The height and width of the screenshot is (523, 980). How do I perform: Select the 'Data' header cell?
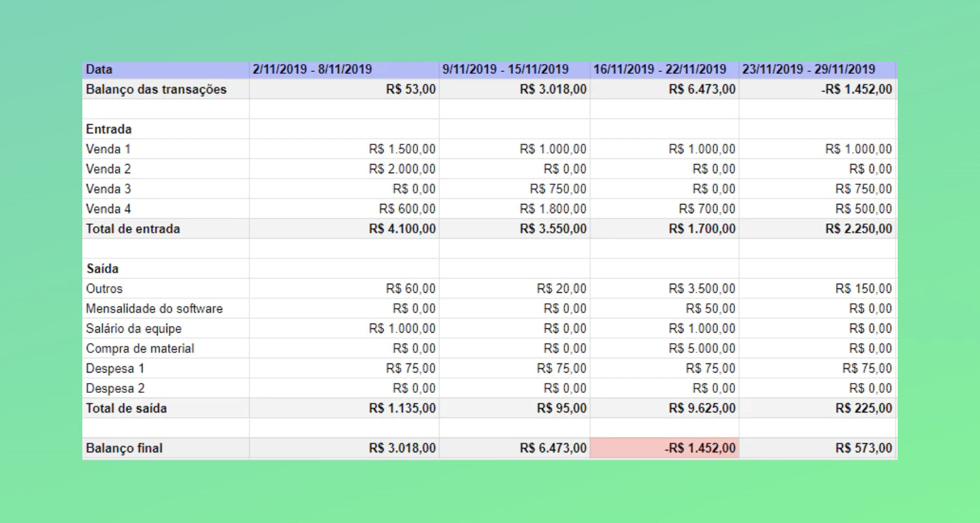click(166, 70)
